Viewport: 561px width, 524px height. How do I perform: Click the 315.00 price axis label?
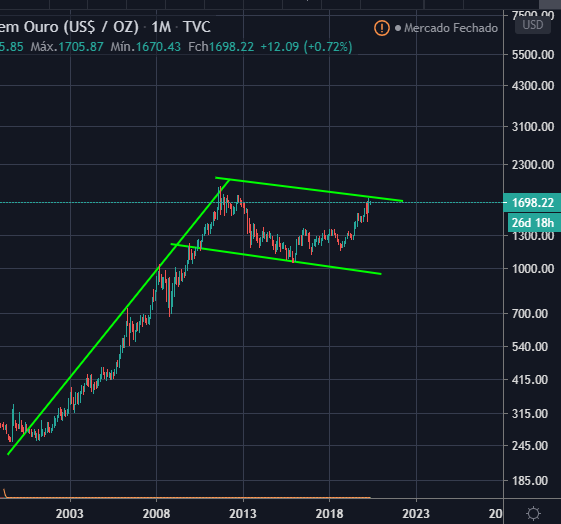pyautogui.click(x=530, y=414)
